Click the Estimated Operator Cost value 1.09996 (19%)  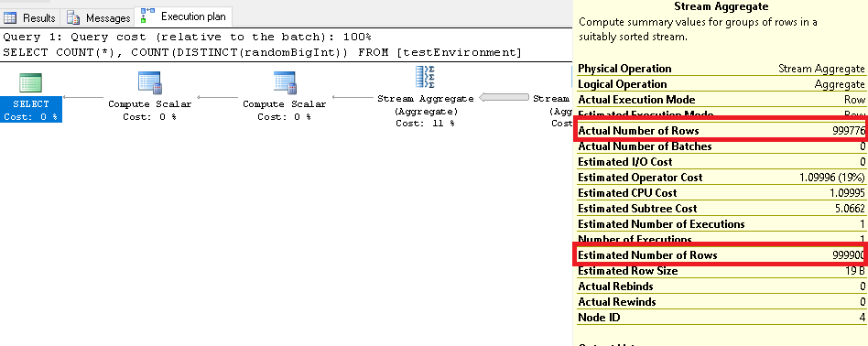[832, 178]
